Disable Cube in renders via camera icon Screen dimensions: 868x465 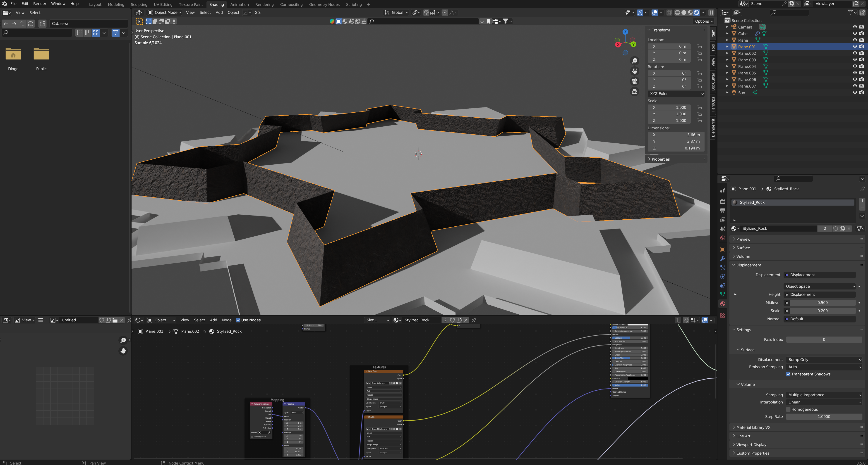(x=862, y=34)
